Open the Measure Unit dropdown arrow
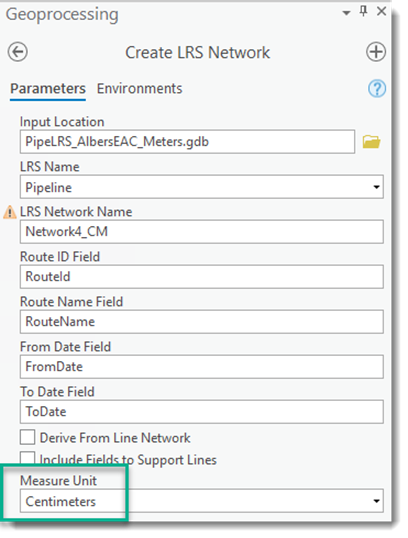The width and height of the screenshot is (408, 538). click(x=376, y=501)
